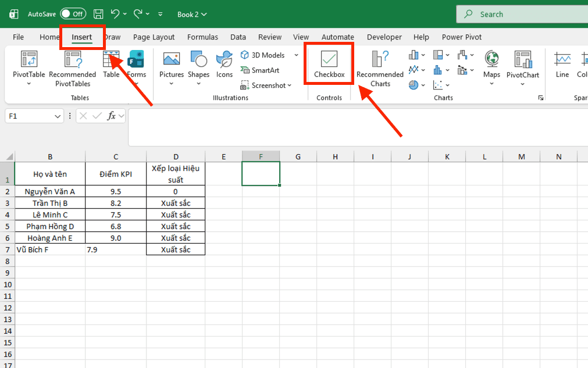Insert a Line sparkline
The image size is (588, 368).
pyautogui.click(x=562, y=65)
